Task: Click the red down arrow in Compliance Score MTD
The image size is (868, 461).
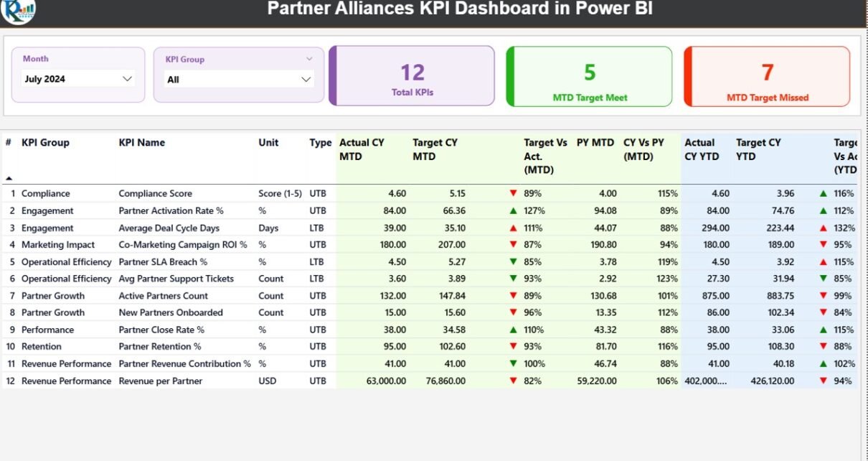Action: [x=513, y=193]
